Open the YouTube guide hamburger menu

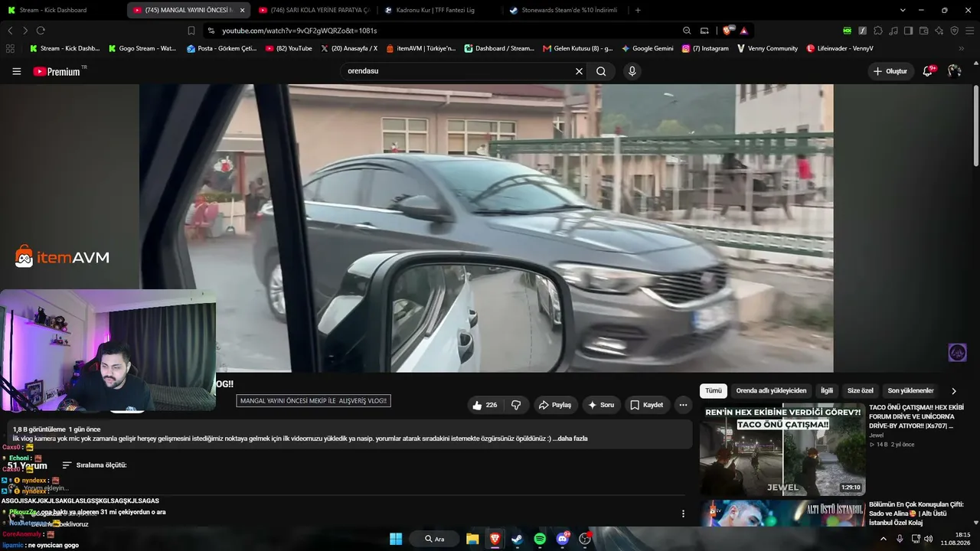(17, 71)
